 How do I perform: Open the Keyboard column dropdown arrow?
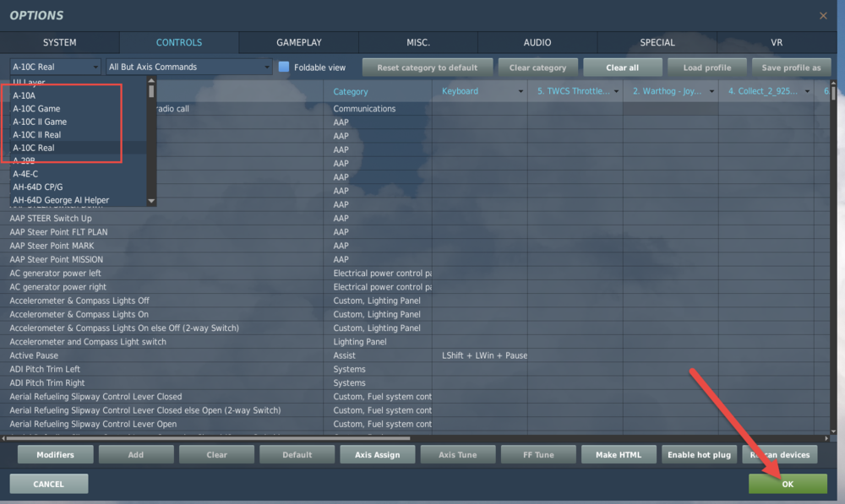pos(521,91)
